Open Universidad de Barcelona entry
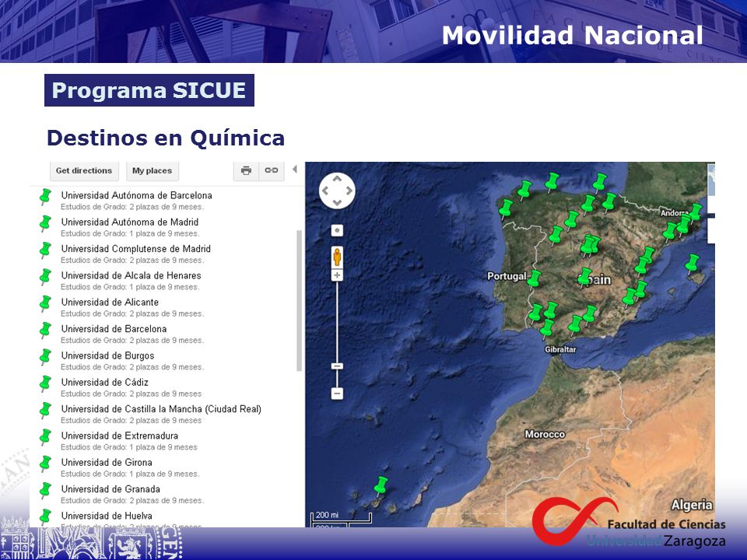747x560 pixels. click(114, 328)
